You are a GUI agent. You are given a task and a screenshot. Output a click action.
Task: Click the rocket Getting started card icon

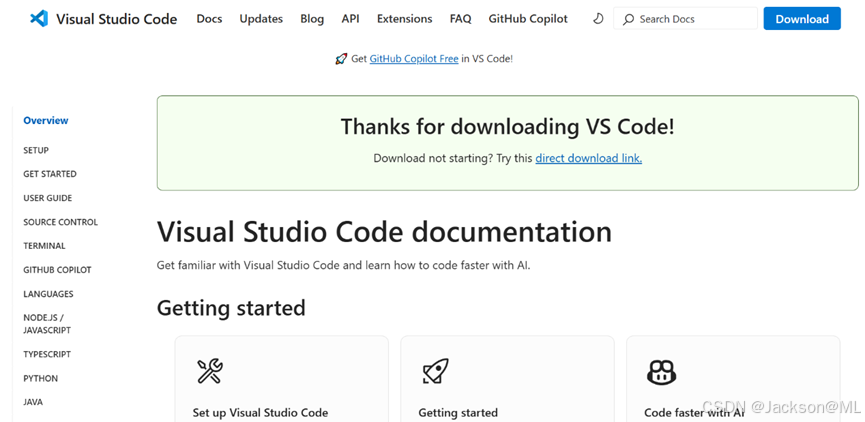click(436, 371)
